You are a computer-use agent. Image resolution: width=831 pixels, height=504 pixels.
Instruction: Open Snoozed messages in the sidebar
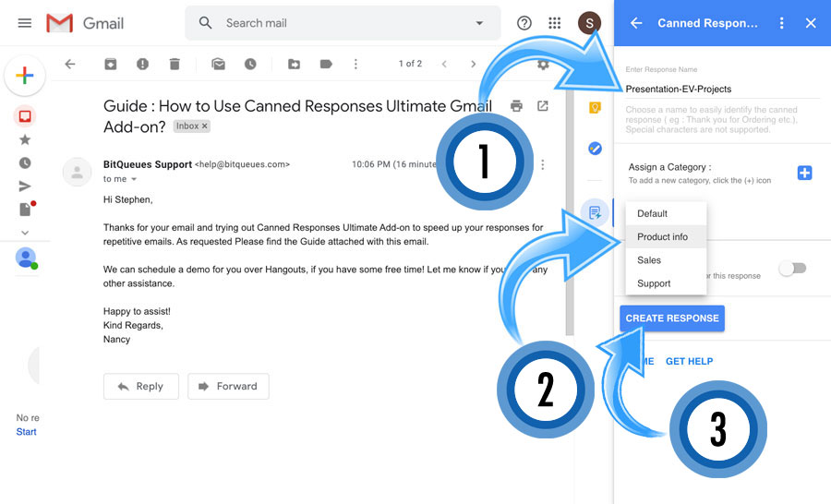25,163
